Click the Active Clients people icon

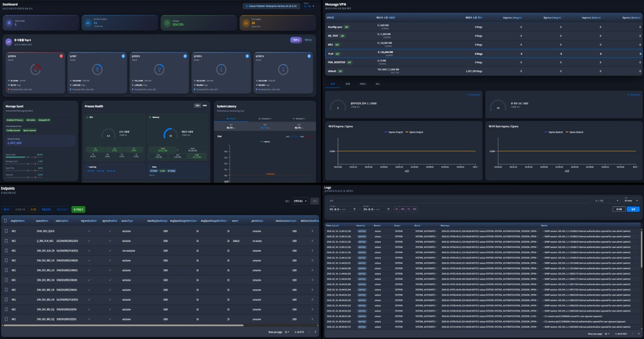point(88,23)
